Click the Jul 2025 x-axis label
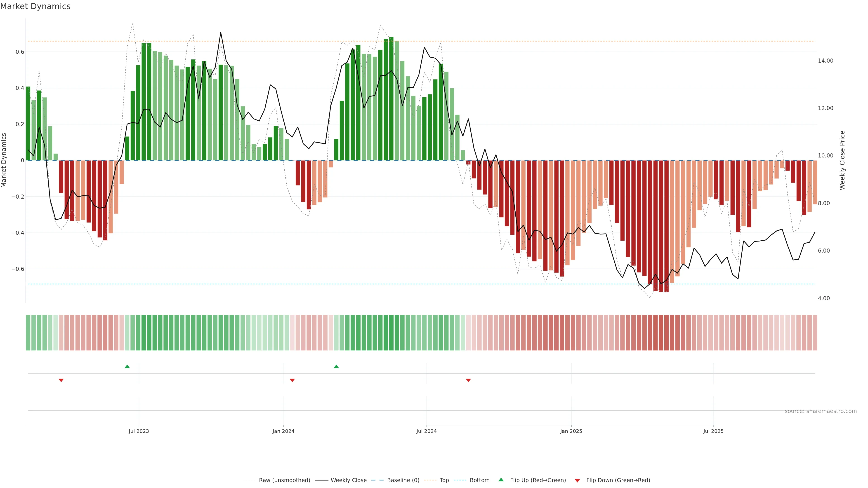Viewport: 868px width, 488px height. pyautogui.click(x=713, y=431)
